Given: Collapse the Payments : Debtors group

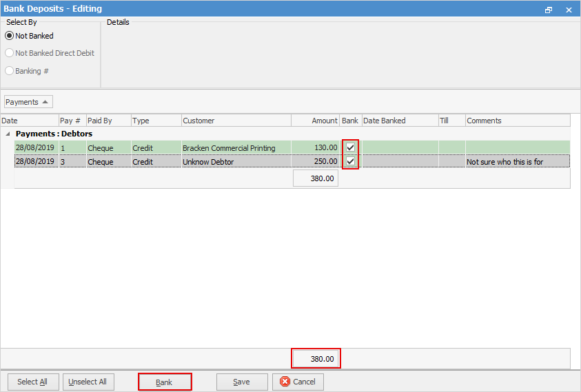Looking at the screenshot, I should [8, 134].
